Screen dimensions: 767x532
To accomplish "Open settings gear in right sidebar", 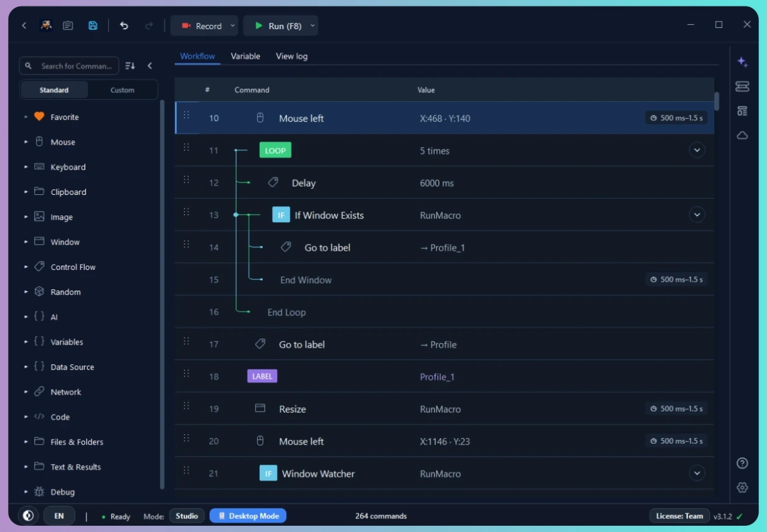I will coord(742,487).
